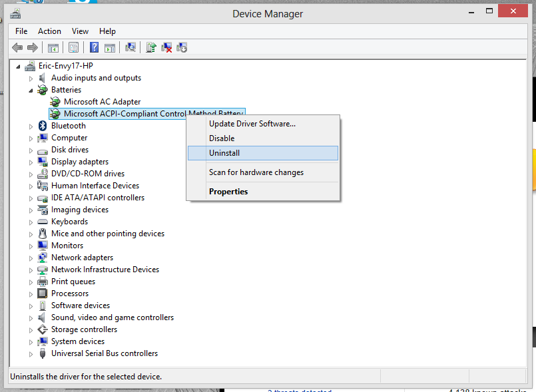Collapse the Batteries category

click(x=31, y=90)
